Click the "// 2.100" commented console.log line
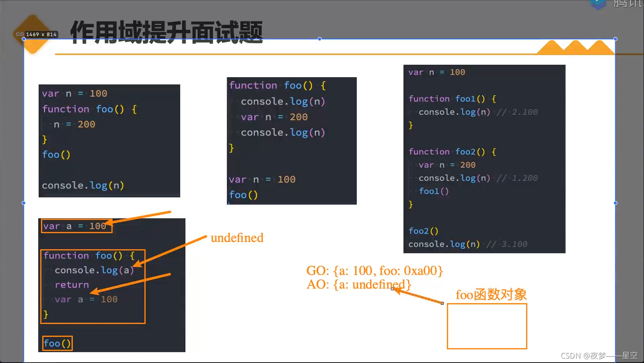This screenshot has height=363, width=644. 478,112
